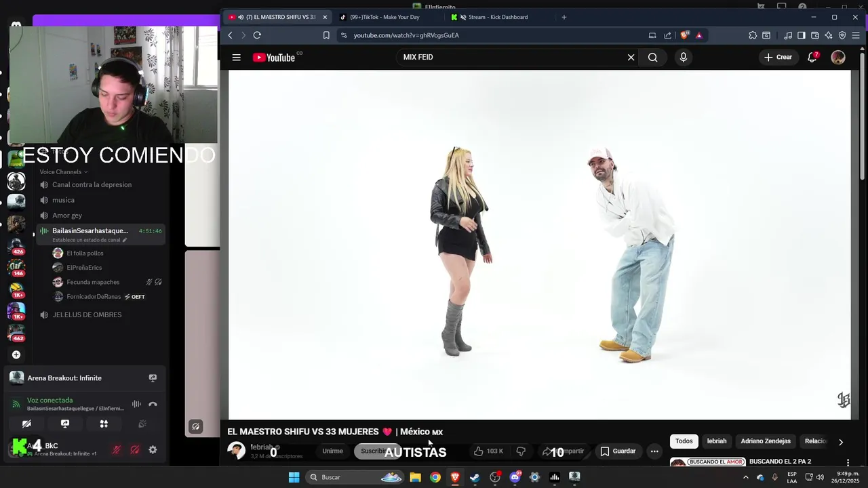Viewport: 868px width, 488px height.
Task: Open the video more actions ellipsis
Action: [654, 451]
